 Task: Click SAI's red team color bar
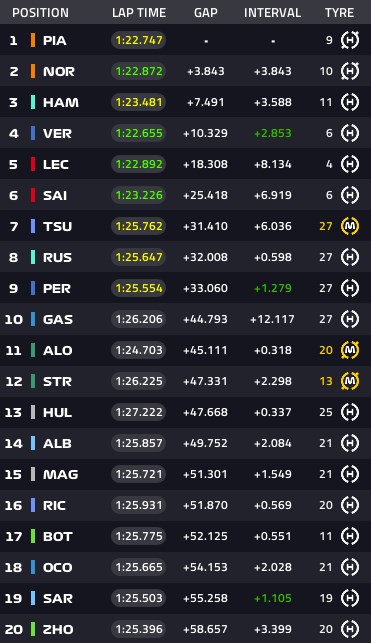[x=33, y=195]
